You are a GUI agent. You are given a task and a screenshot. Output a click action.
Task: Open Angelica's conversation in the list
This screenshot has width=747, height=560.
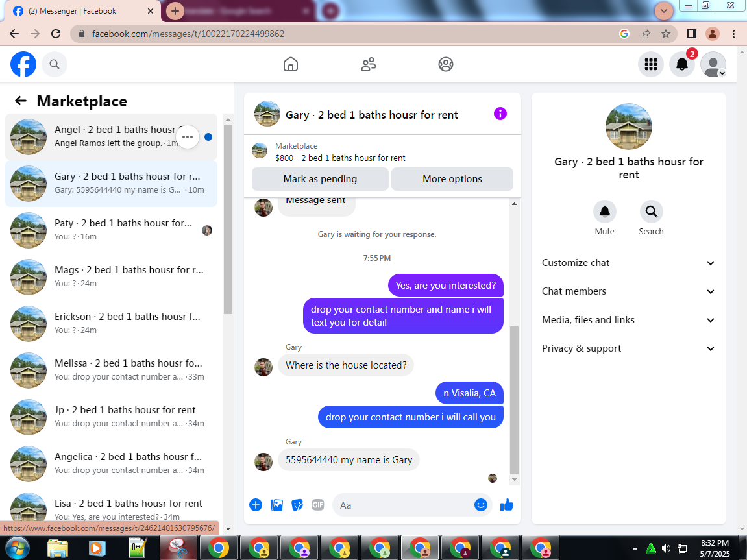click(x=112, y=464)
